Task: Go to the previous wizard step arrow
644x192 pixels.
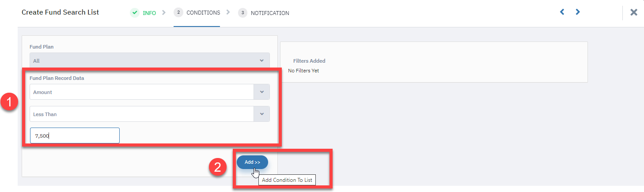Action: (562, 12)
